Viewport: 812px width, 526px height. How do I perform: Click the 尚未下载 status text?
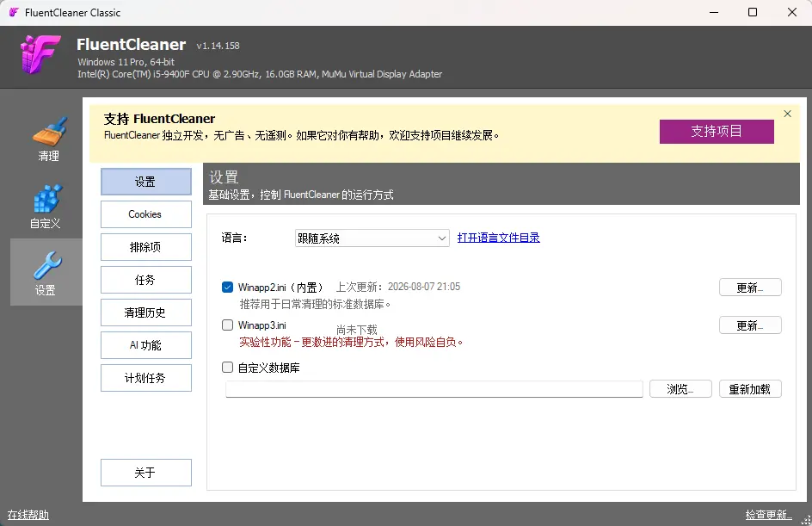point(356,330)
